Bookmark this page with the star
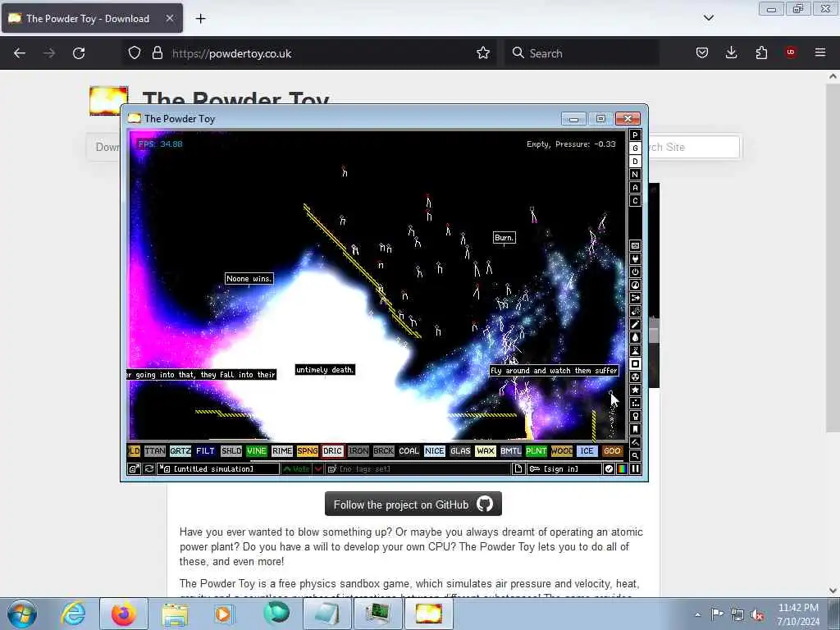 pyautogui.click(x=482, y=53)
